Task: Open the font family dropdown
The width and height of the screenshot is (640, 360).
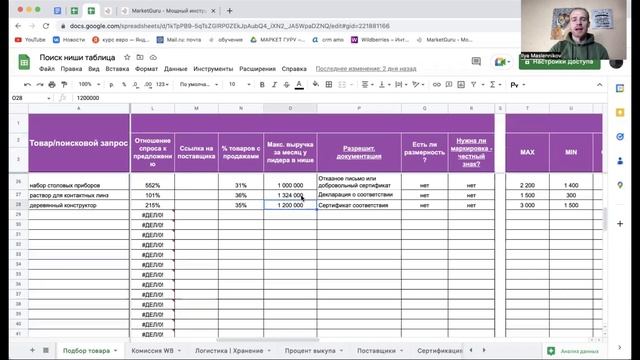Action: pyautogui.click(x=199, y=84)
